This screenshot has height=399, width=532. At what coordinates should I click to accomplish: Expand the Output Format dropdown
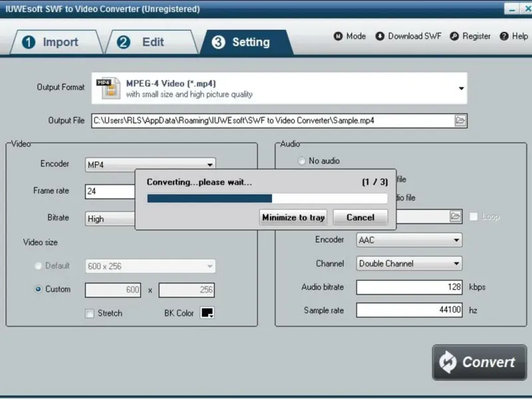[x=461, y=88]
